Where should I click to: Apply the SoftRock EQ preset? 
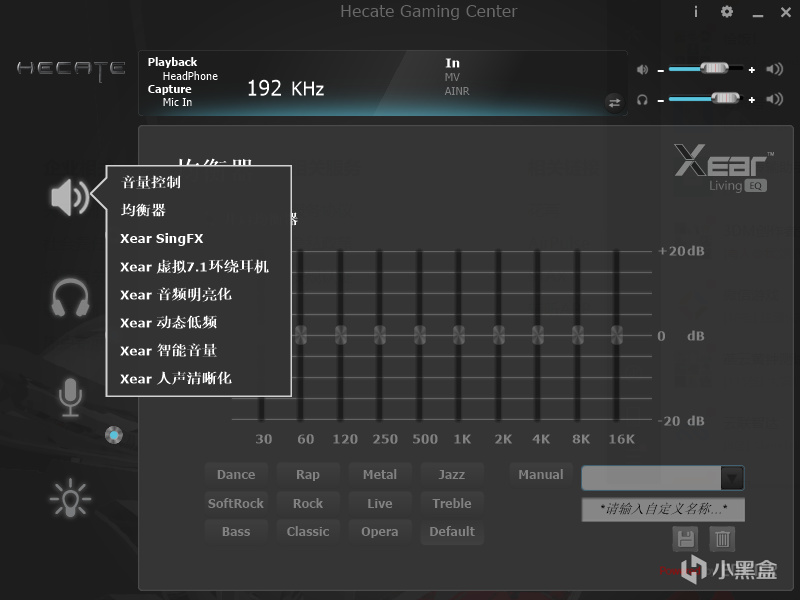pos(236,504)
